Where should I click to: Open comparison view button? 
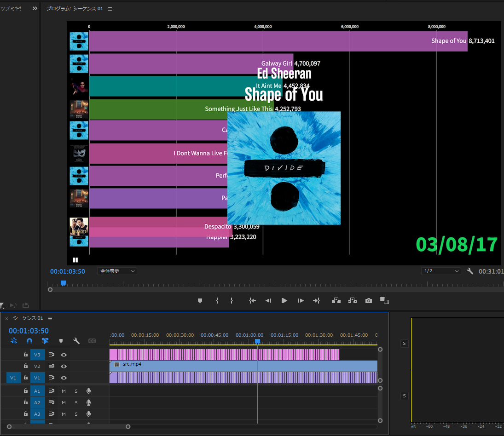click(384, 301)
